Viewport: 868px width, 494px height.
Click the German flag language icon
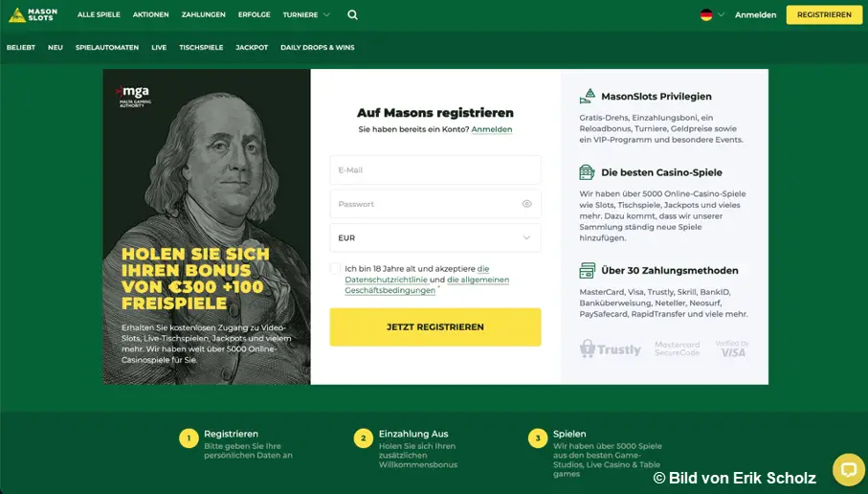click(x=706, y=15)
